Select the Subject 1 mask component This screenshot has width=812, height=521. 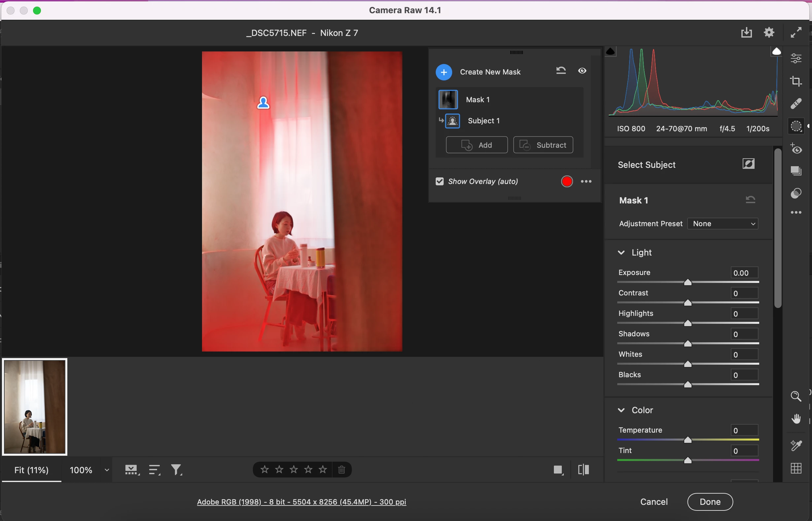coord(483,121)
